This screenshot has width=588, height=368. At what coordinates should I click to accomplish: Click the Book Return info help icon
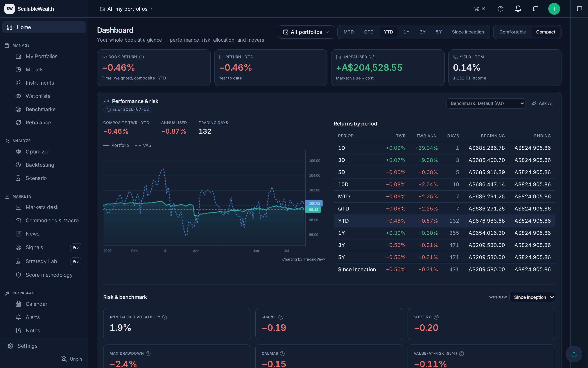tap(141, 57)
